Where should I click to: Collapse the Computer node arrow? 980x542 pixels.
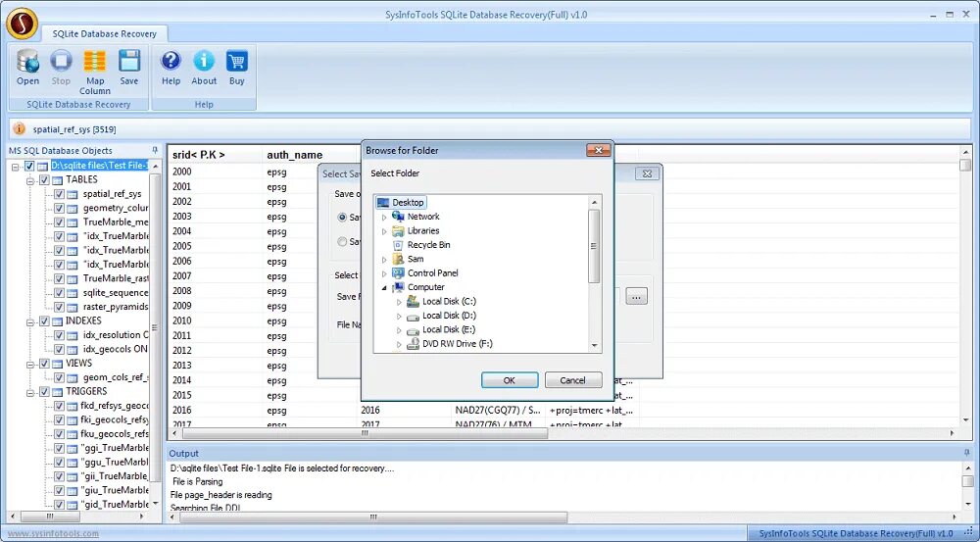pos(384,287)
